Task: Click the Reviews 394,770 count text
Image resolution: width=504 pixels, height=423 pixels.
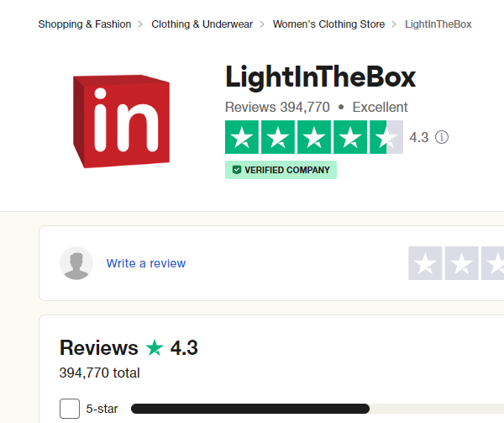Action: point(277,107)
